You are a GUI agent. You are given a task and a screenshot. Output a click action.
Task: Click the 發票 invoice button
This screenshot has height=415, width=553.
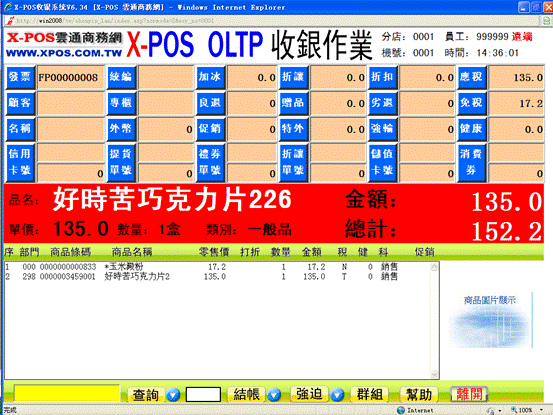click(x=20, y=77)
